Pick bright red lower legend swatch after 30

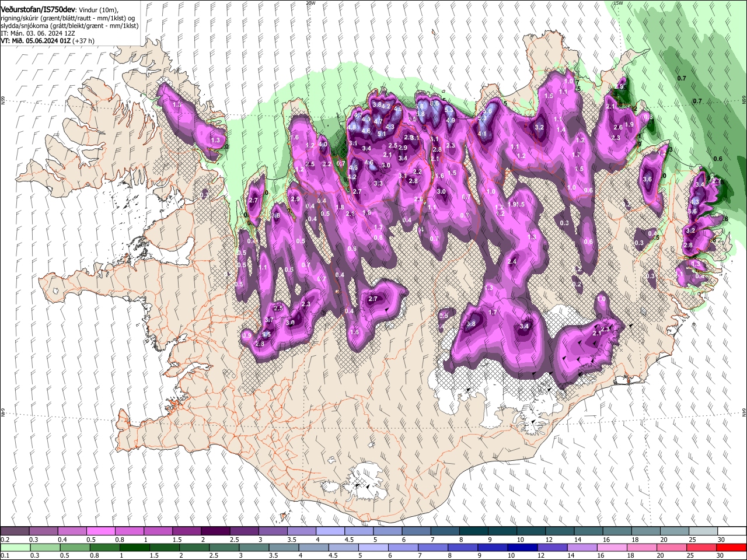[731, 548]
